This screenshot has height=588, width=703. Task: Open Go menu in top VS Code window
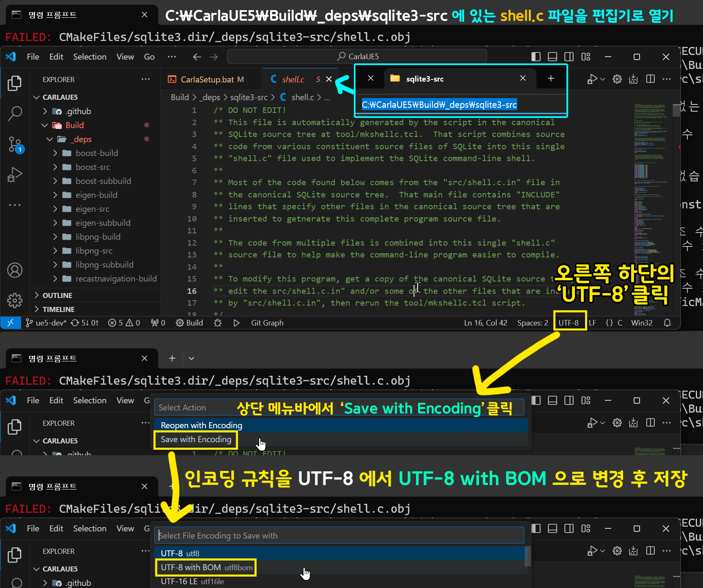[149, 57]
